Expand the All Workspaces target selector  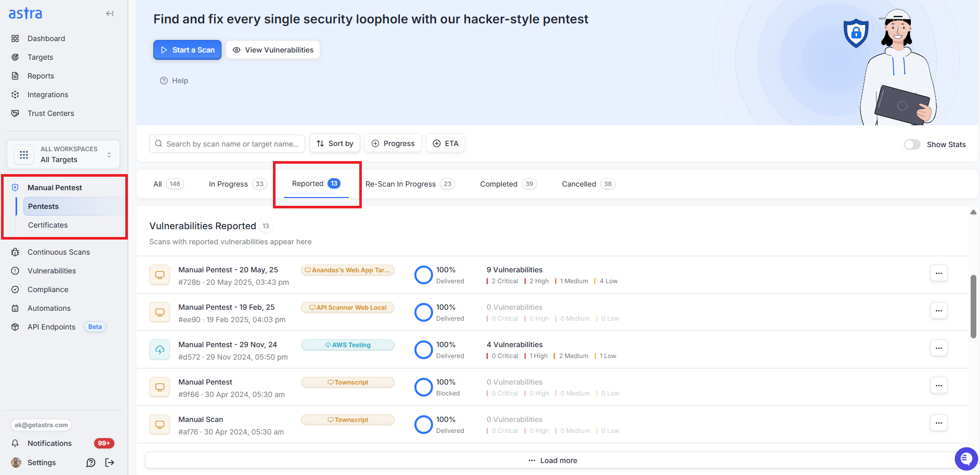(x=63, y=154)
